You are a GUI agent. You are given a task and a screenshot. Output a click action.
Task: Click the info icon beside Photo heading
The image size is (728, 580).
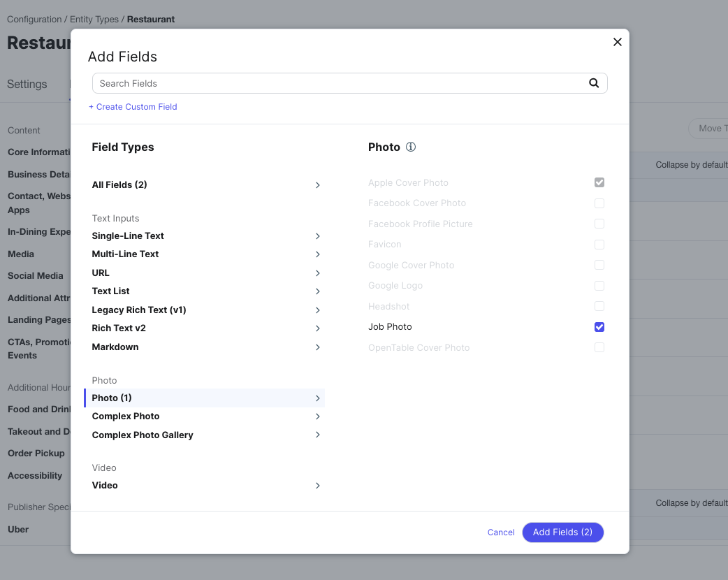tap(411, 147)
